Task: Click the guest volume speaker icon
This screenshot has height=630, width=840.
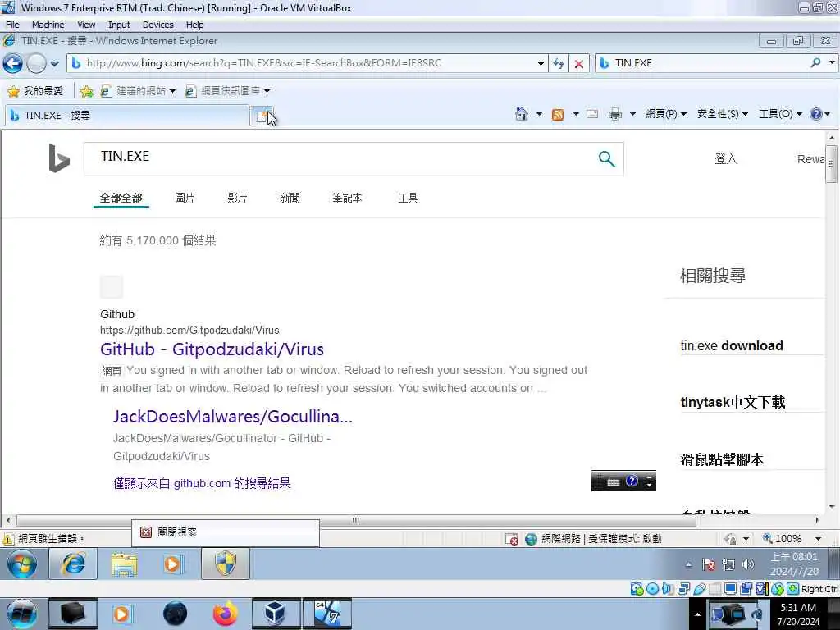Action: click(748, 564)
